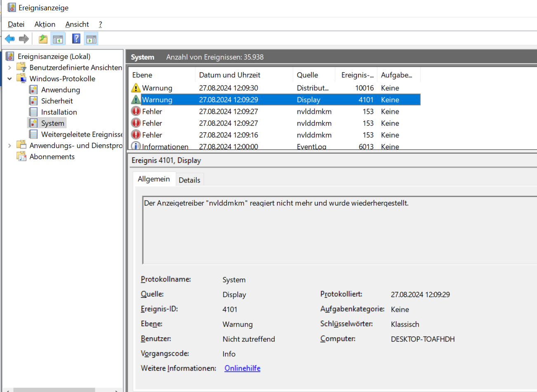Viewport: 537px width, 392px height.
Task: Toggle the console tree pane icon
Action: pos(58,39)
